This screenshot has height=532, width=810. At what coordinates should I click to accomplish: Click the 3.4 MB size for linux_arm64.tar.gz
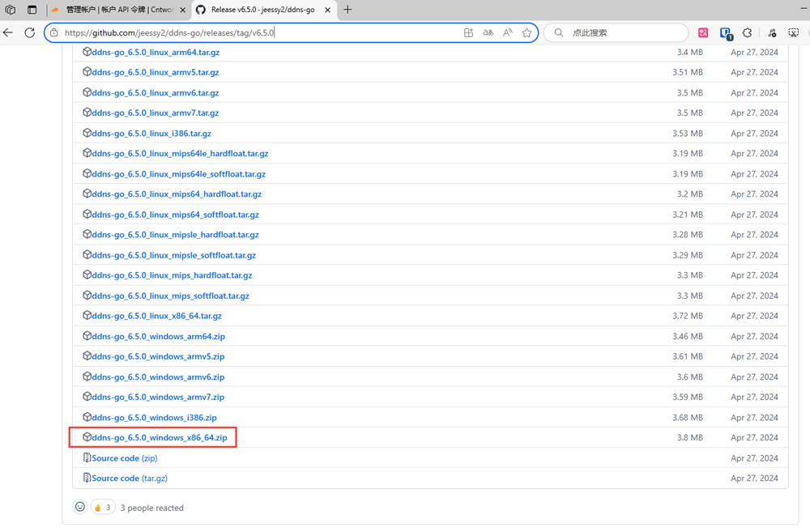689,52
